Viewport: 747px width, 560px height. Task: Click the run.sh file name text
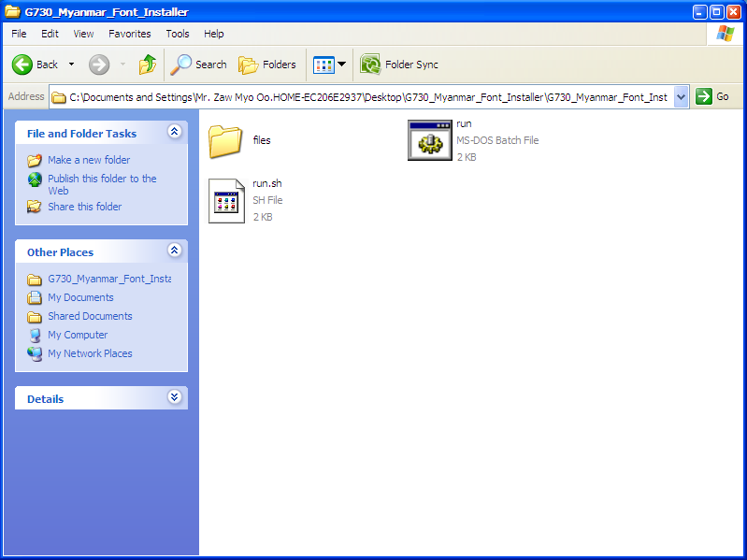[266, 183]
